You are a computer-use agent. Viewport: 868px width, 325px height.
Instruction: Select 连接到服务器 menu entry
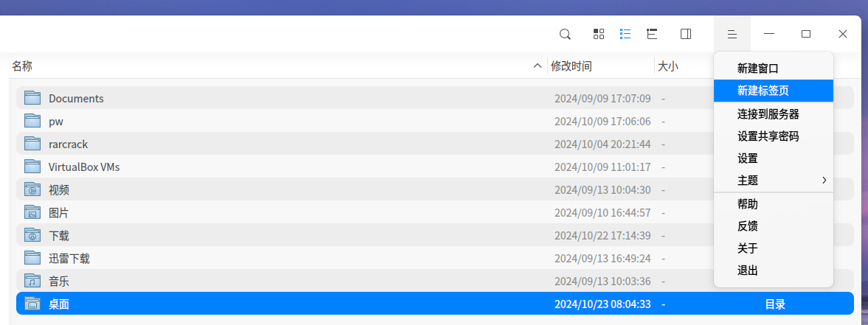pyautogui.click(x=774, y=114)
